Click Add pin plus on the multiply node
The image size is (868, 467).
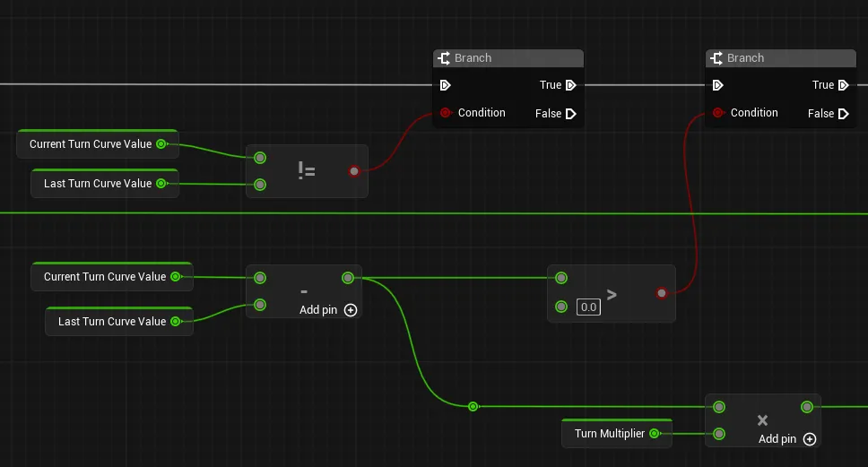[810, 439]
